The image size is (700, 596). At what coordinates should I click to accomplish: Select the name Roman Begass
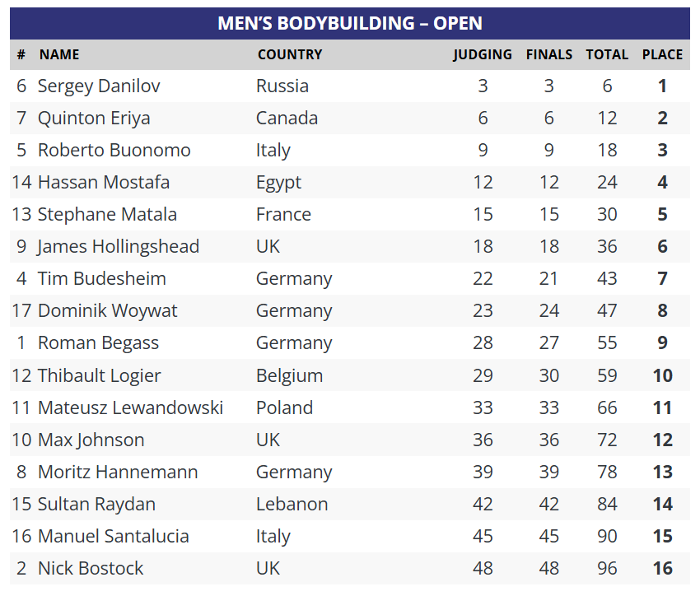[x=98, y=343]
